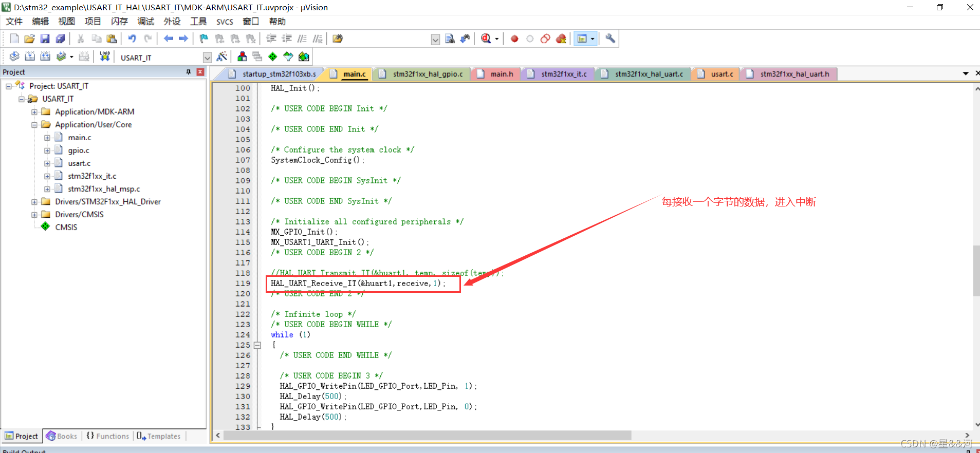The image size is (980, 453).
Task: Open the window layout dropdown arrow
Action: [593, 39]
